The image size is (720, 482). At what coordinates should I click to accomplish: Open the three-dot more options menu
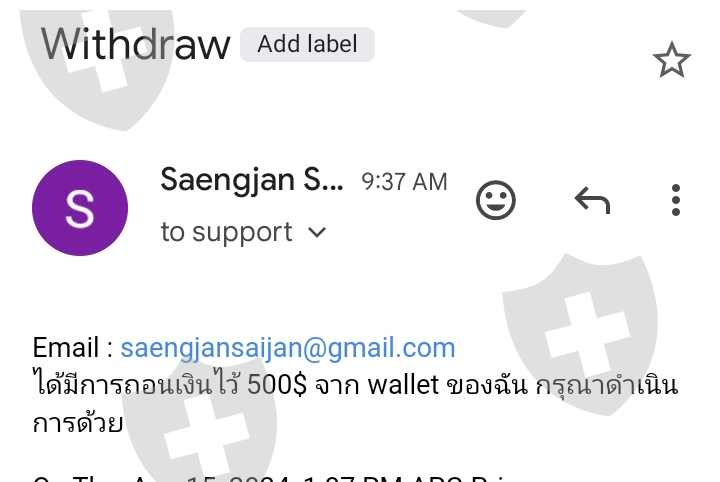tap(675, 200)
